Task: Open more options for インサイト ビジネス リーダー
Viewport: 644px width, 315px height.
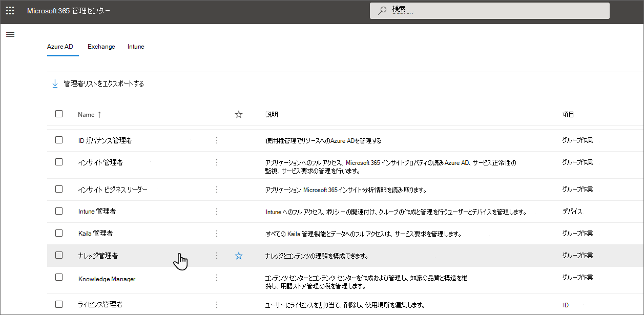Action: point(216,188)
